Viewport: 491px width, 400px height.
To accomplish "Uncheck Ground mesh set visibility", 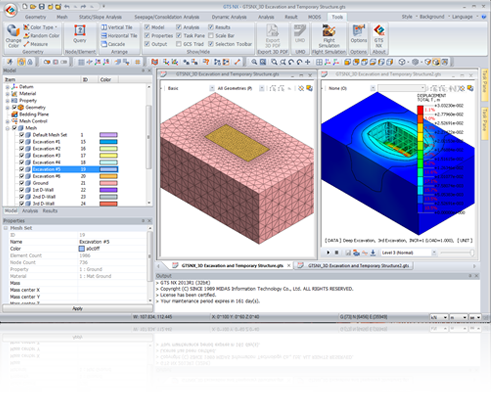I will 22,183.
